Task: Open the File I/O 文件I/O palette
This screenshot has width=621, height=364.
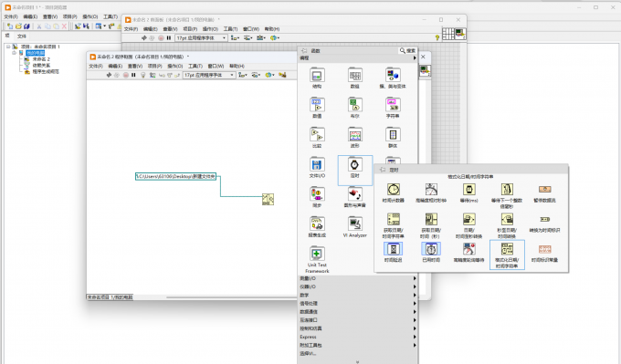Action: click(x=317, y=164)
